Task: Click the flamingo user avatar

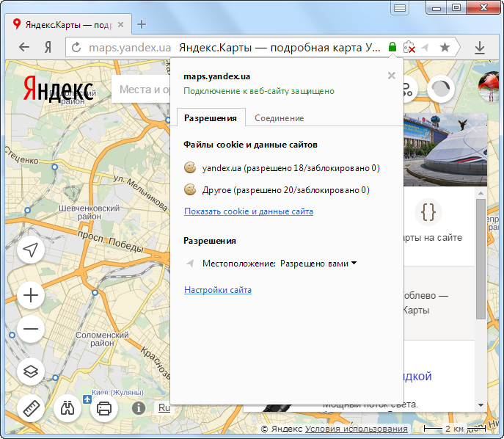Action: (x=489, y=86)
